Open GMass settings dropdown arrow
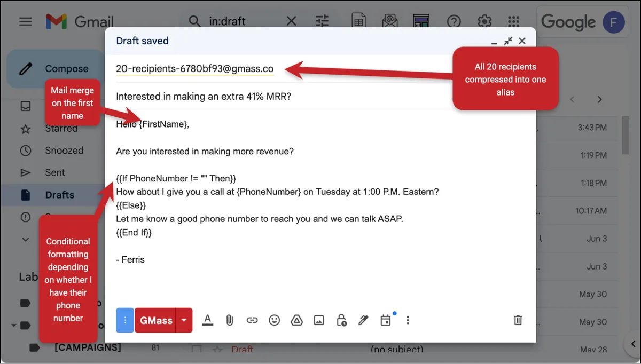 pyautogui.click(x=184, y=320)
